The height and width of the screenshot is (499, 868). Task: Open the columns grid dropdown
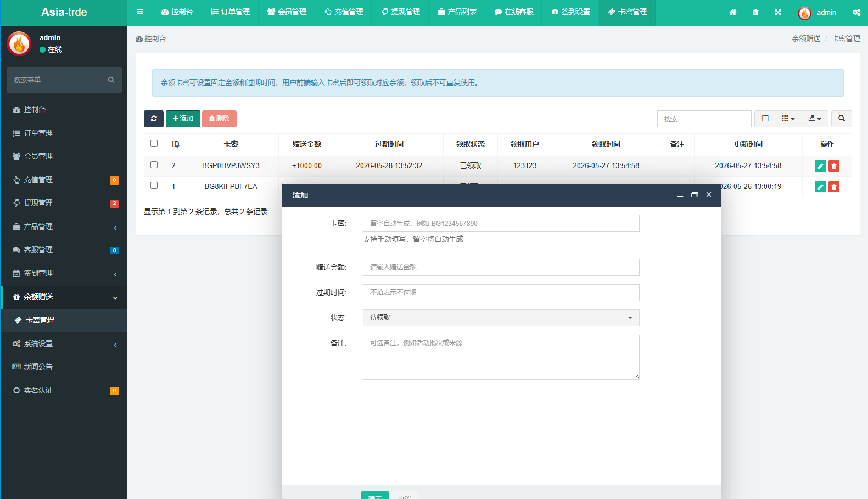pyautogui.click(x=788, y=119)
